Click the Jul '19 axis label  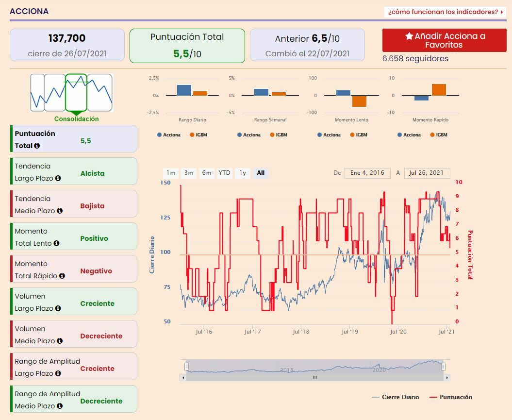[x=350, y=332]
